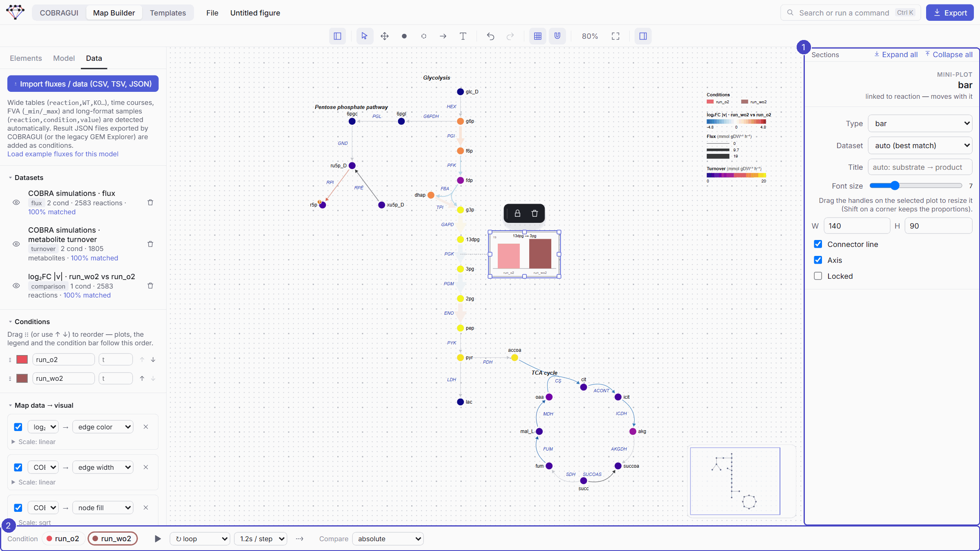
Task: Uncheck the Connector line option
Action: (818, 244)
